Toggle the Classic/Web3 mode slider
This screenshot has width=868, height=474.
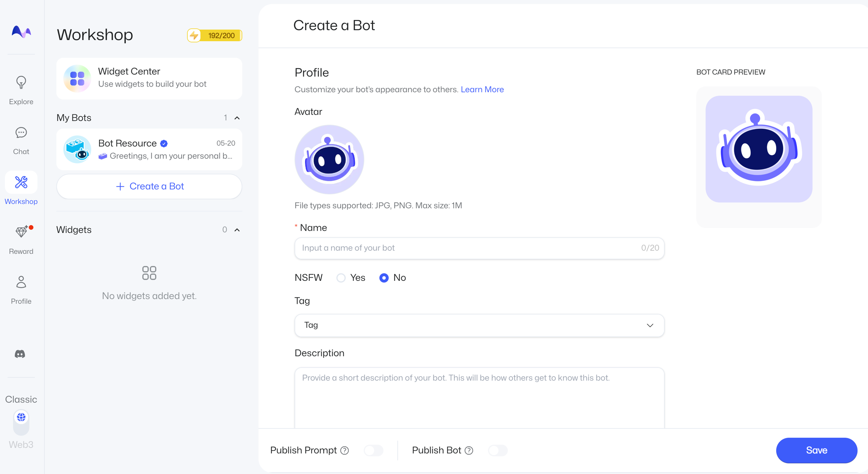pos(21,422)
